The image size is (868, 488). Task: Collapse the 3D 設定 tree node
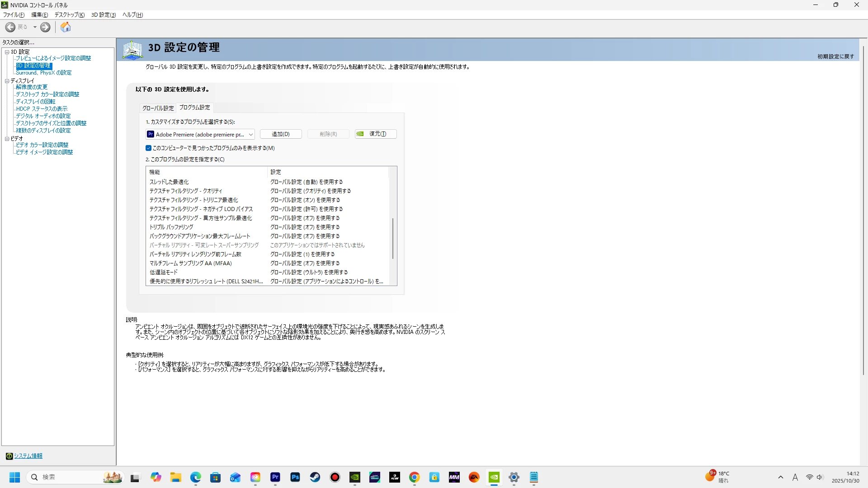[x=7, y=52]
